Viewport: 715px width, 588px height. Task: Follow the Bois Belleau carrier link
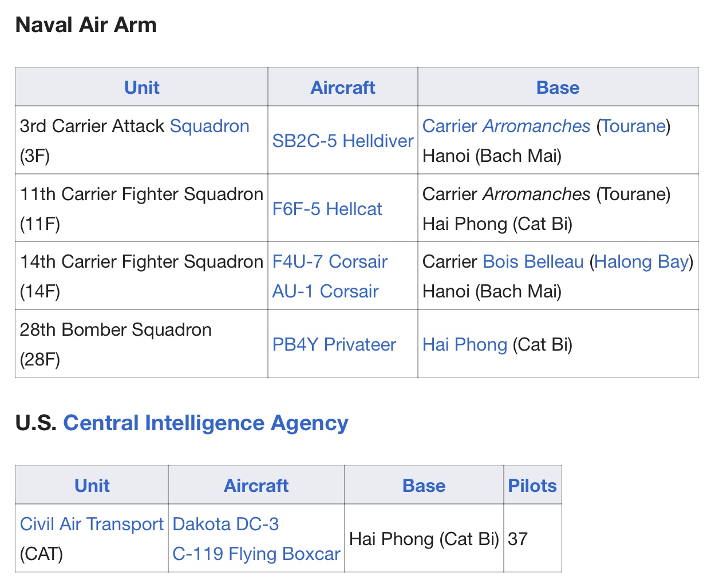tap(533, 261)
